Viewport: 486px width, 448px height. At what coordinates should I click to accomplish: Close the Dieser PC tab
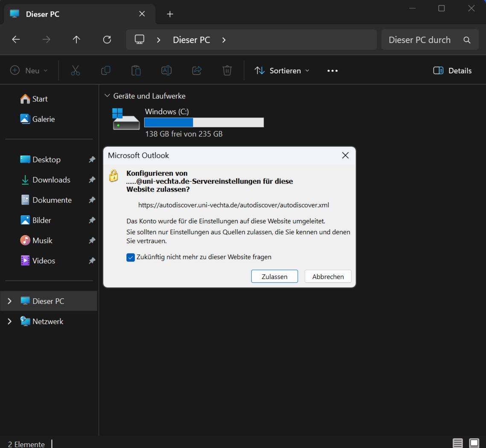142,14
